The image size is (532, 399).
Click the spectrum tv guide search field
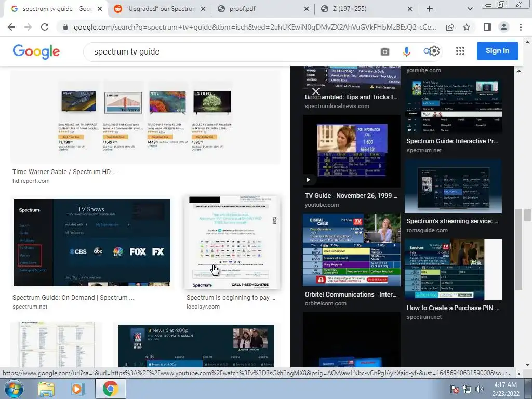[x=231, y=51]
